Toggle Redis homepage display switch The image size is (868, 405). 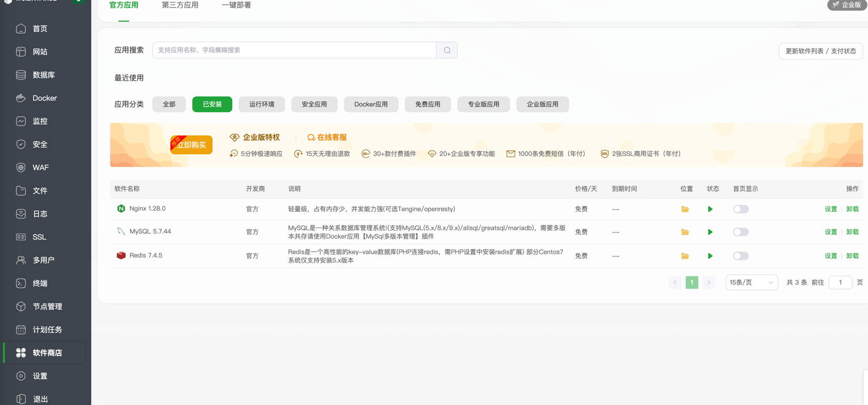pyautogui.click(x=741, y=256)
